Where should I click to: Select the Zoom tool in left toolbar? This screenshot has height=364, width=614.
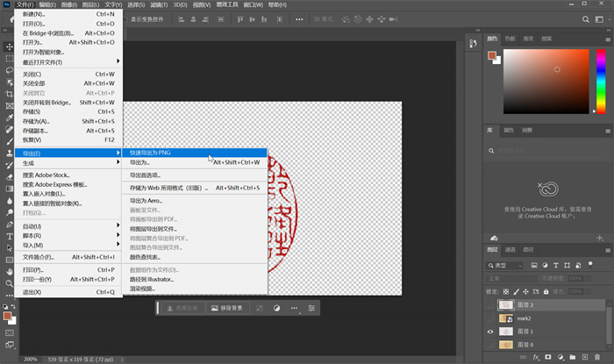pyautogui.click(x=9, y=283)
